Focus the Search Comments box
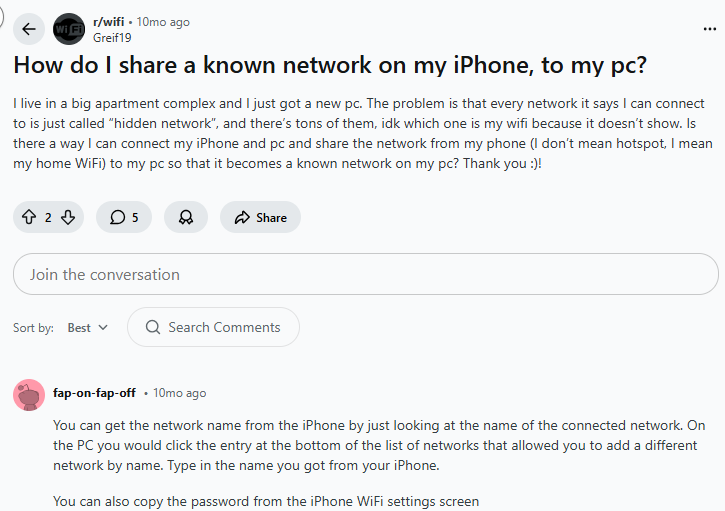The image size is (725, 511). [224, 327]
